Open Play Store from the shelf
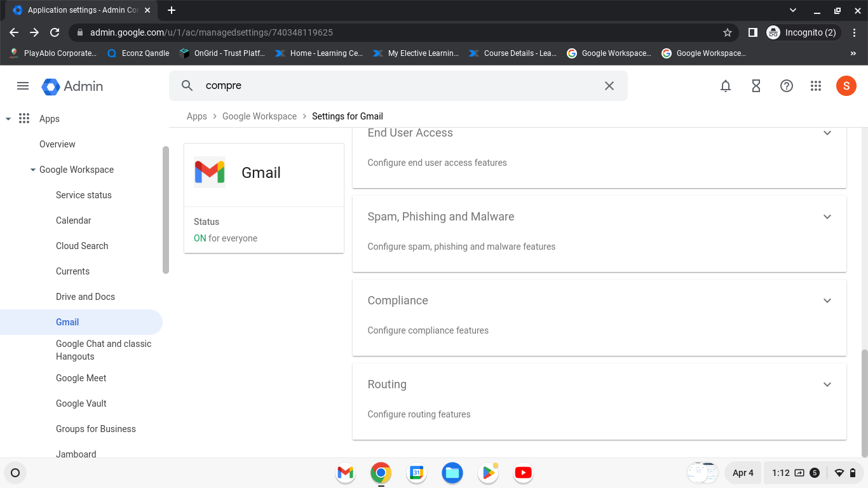The width and height of the screenshot is (868, 488). click(487, 473)
